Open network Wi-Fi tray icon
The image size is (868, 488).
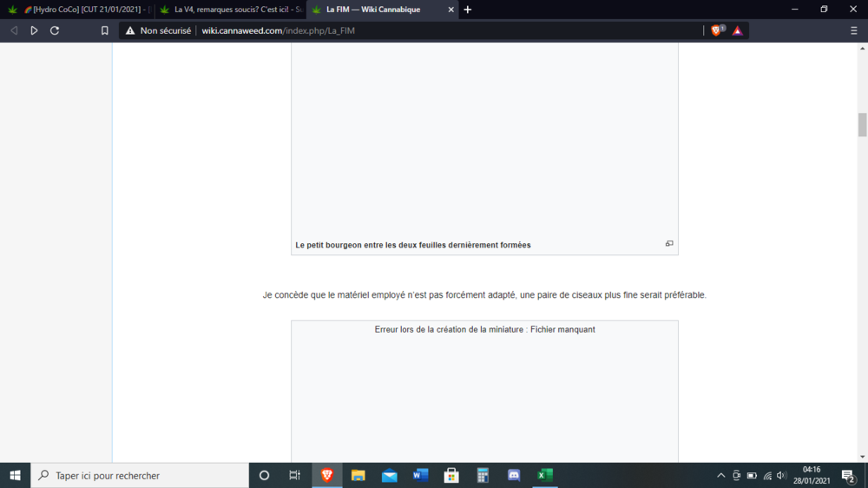(767, 475)
